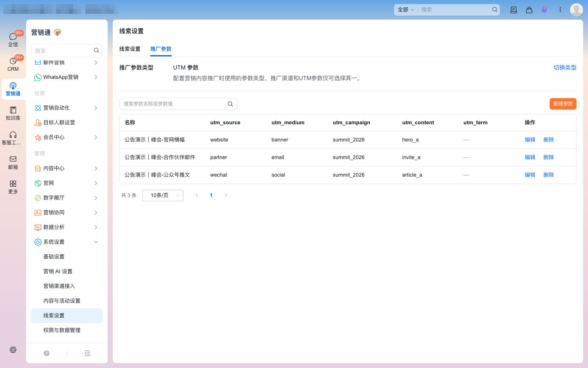Open the vertical three-dot more menu
This screenshot has height=368, width=588.
(560, 10)
